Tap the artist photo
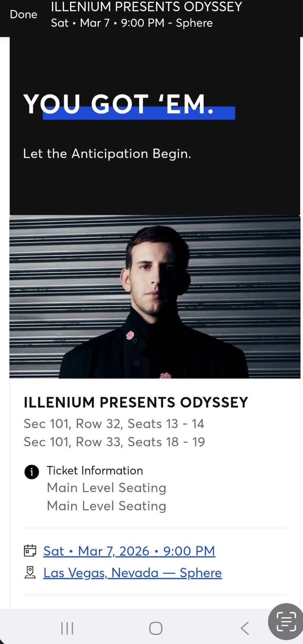 [155, 296]
